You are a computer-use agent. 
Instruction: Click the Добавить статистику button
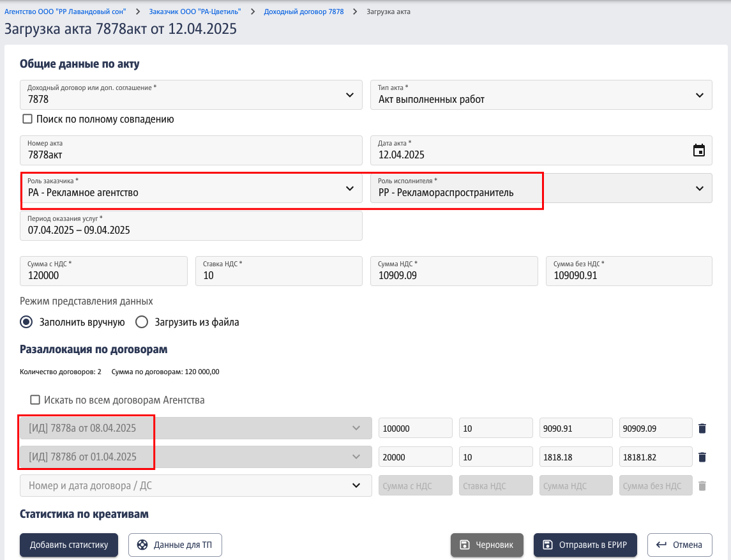pos(69,545)
